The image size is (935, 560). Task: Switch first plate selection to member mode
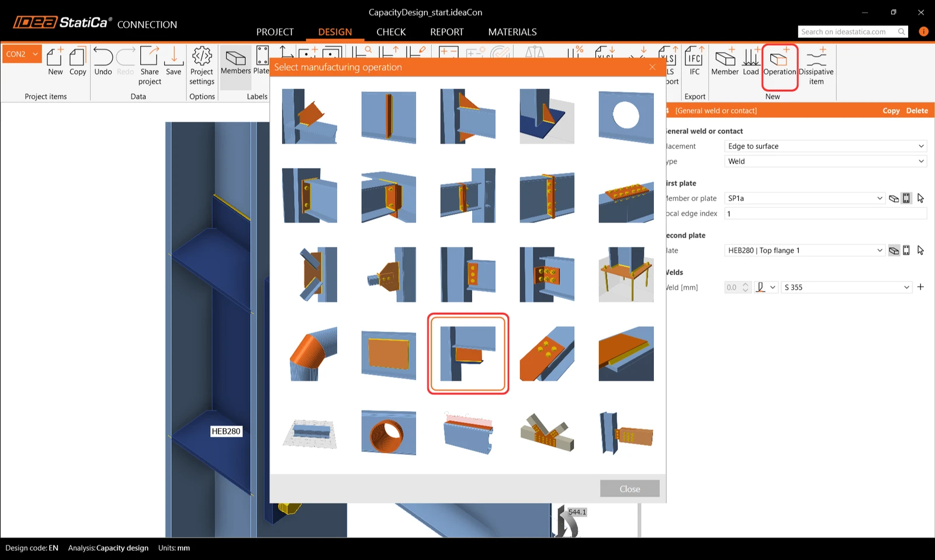tap(894, 199)
